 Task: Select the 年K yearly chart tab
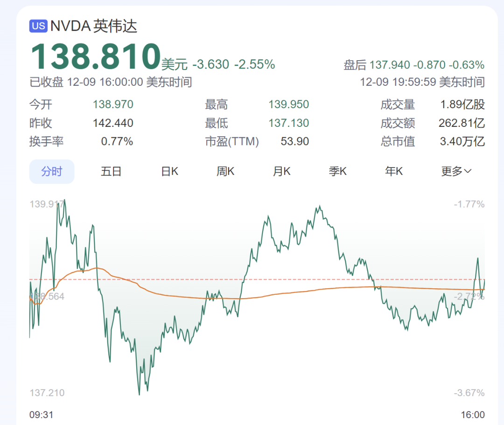click(394, 172)
